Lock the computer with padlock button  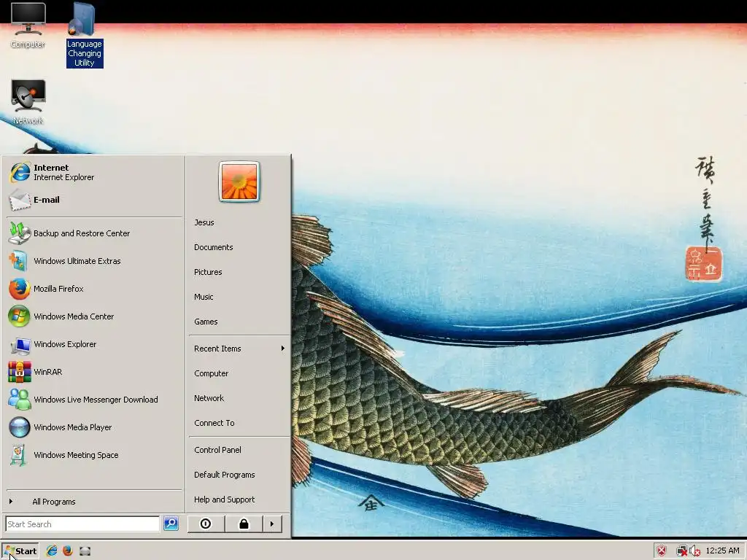point(244,524)
